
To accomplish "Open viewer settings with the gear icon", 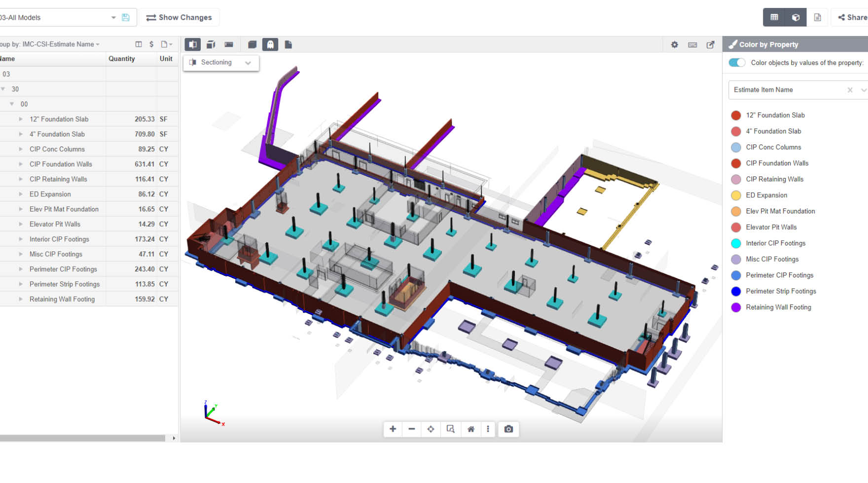I will 674,44.
